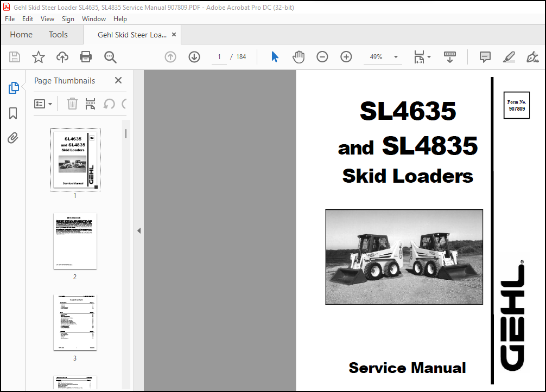This screenshot has width=546, height=392.
Task: Open the Find text search tool
Action: [x=110, y=57]
